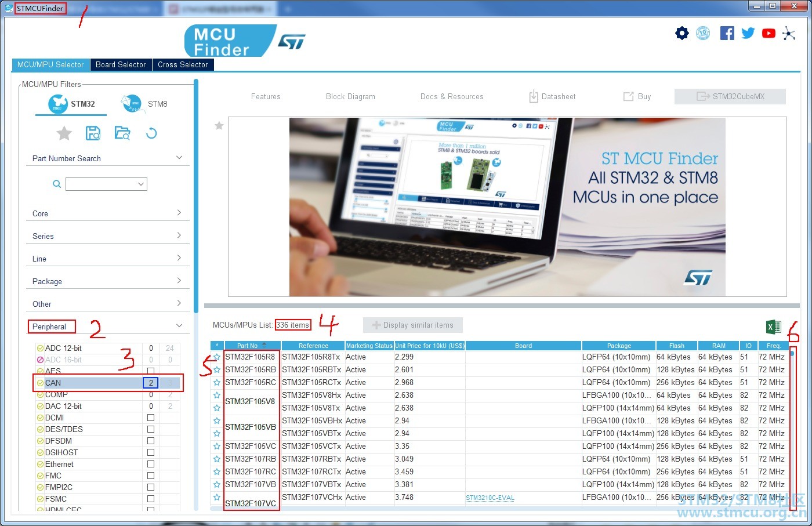Collapse the Peripheral filter section

[179, 326]
